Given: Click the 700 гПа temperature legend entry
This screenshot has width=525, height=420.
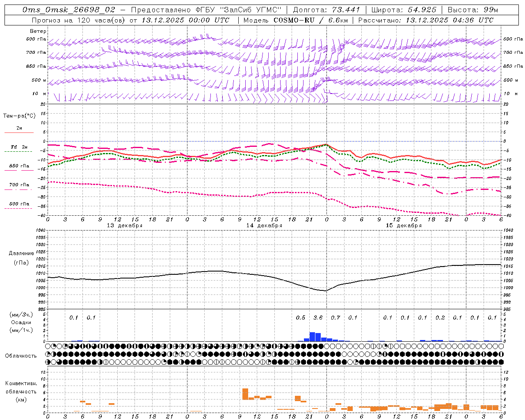Looking at the screenshot, I should coord(19,185).
